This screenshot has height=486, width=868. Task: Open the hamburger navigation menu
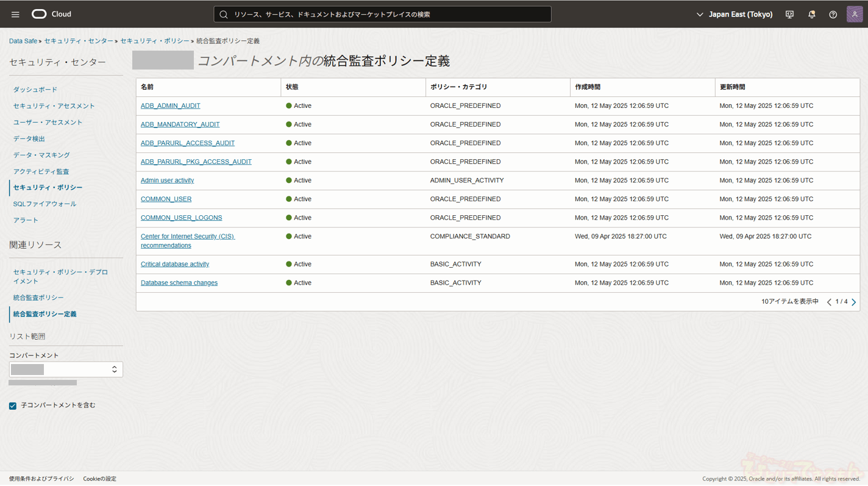tap(15, 14)
